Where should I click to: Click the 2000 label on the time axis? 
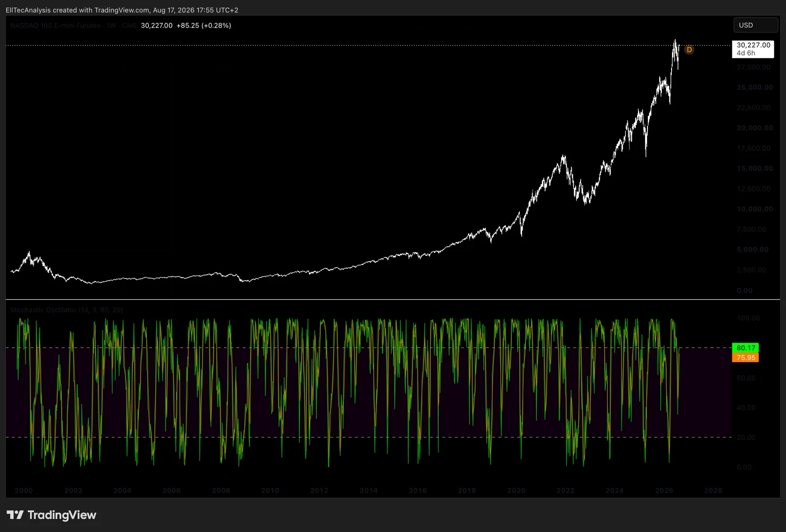24,490
